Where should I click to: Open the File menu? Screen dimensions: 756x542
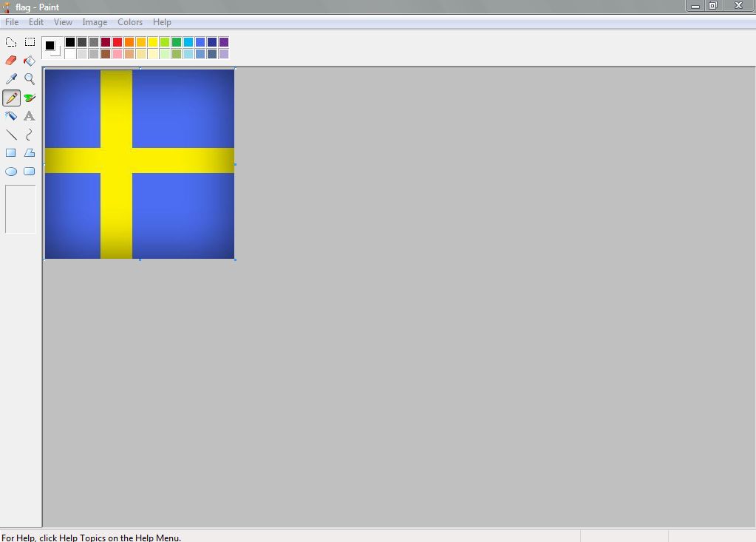tap(11, 22)
